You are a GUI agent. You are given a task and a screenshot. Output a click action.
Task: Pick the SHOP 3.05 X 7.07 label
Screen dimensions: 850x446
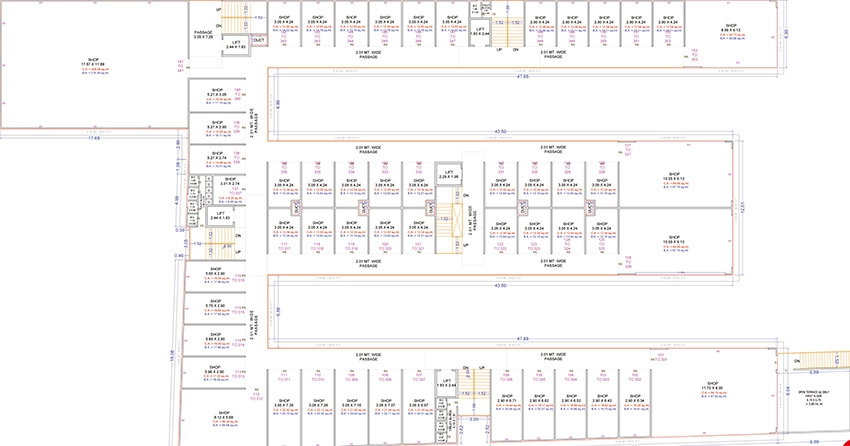(x=385, y=403)
